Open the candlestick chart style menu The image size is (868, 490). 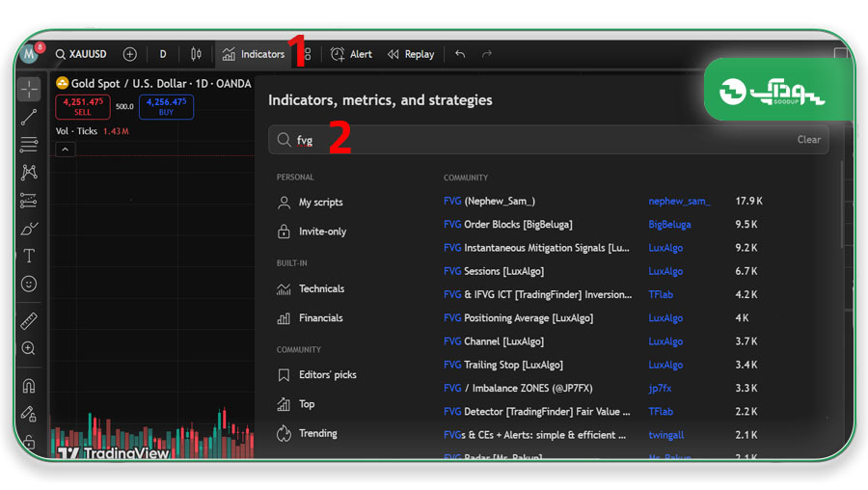click(196, 54)
